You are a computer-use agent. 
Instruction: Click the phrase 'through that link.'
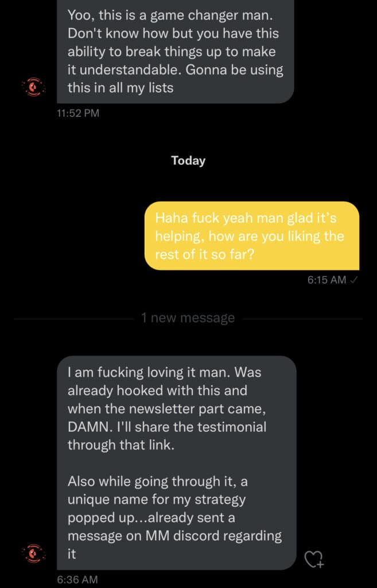pyautogui.click(x=121, y=445)
